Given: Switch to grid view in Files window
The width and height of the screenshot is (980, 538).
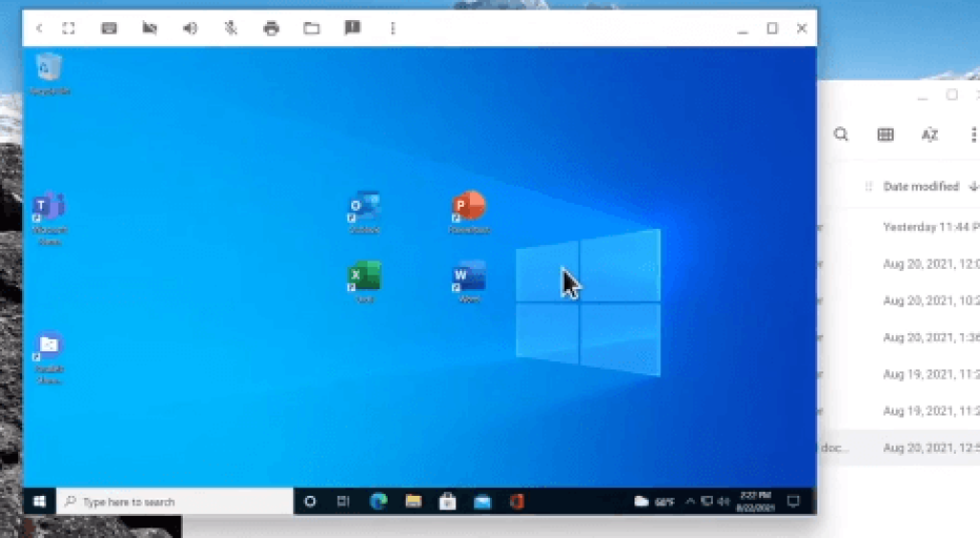Looking at the screenshot, I should click(x=885, y=134).
